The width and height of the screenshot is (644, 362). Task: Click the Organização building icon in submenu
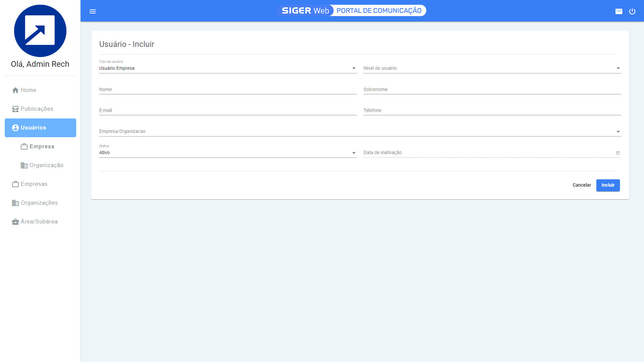[x=24, y=165]
